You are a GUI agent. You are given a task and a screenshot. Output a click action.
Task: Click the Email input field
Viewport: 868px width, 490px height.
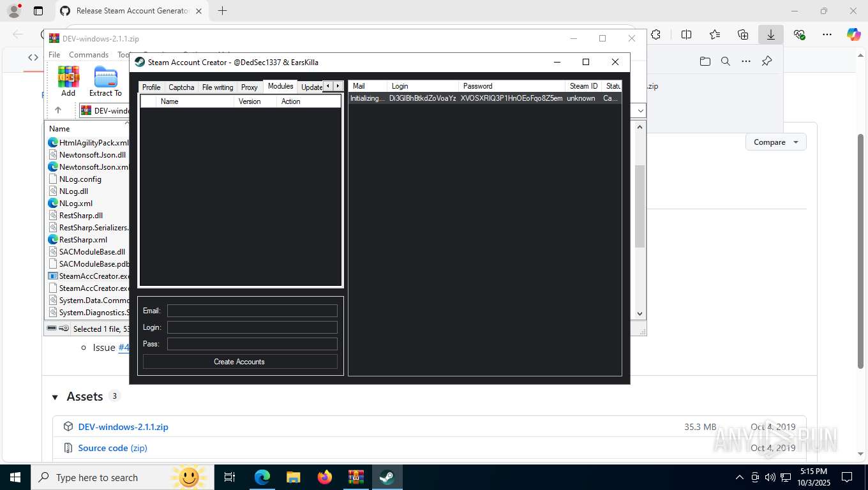(252, 311)
